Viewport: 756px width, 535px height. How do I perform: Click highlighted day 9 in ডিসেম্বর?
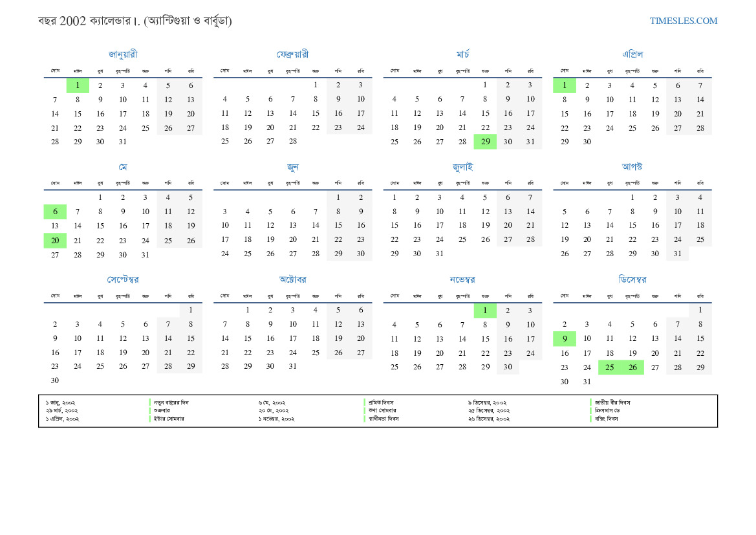coord(565,338)
